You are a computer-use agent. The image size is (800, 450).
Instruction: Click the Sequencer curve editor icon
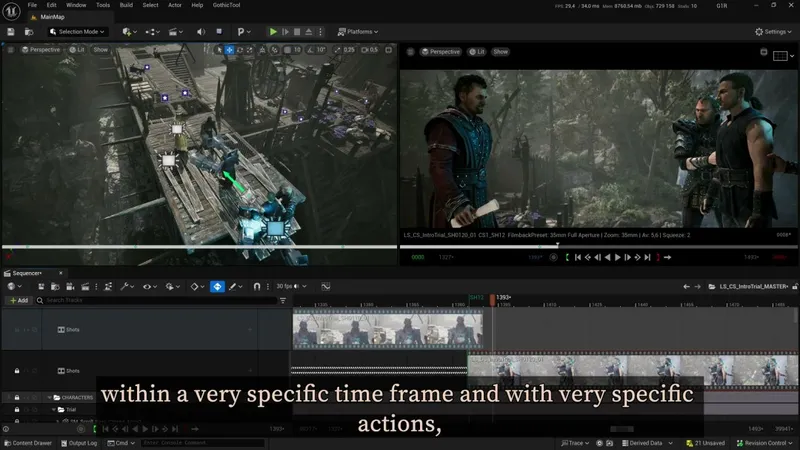click(x=325, y=287)
